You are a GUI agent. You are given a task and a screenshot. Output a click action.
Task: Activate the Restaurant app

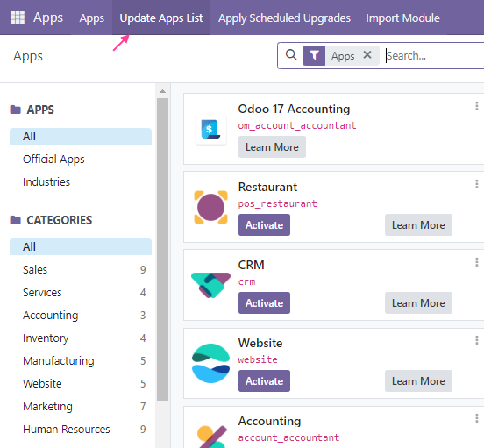click(x=264, y=225)
